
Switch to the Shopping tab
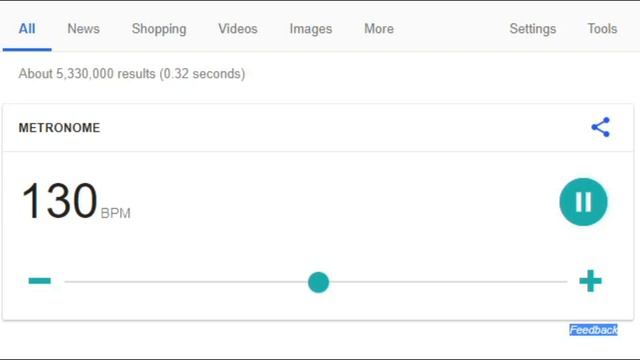click(x=159, y=29)
